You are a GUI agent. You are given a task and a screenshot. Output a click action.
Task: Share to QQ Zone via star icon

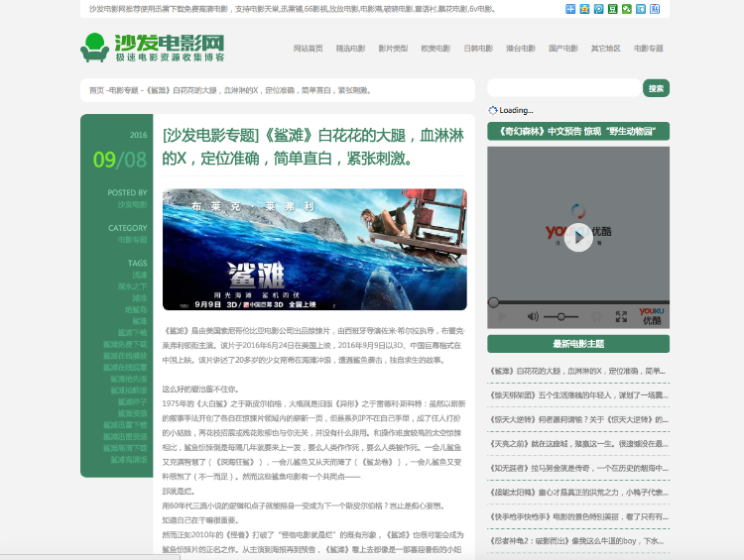584,9
